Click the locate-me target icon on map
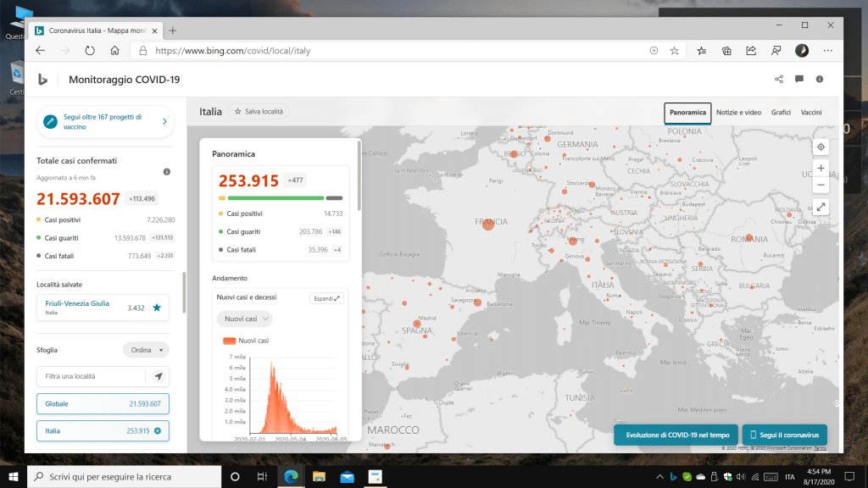 (821, 147)
